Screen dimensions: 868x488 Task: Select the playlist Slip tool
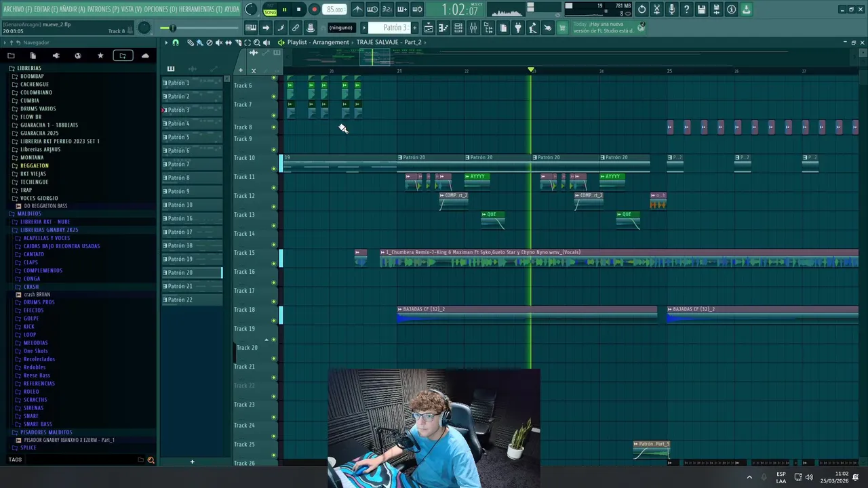228,42
